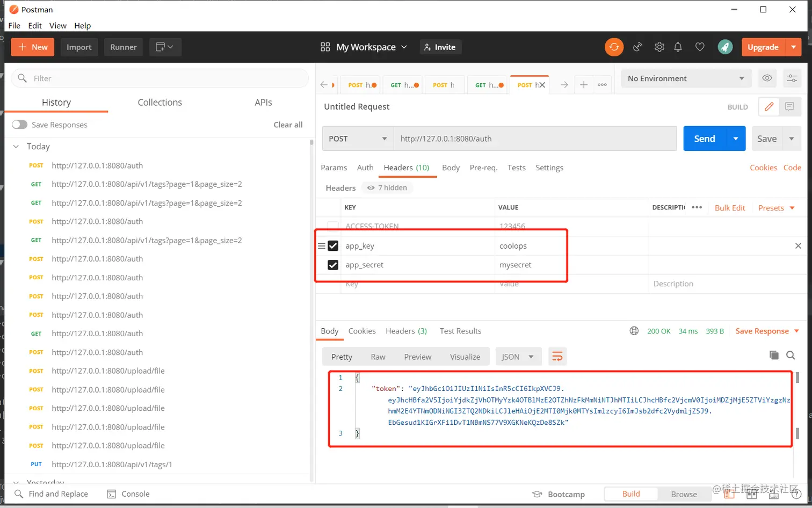The image size is (812, 508).
Task: Open Save button dropdown arrow
Action: coord(792,139)
